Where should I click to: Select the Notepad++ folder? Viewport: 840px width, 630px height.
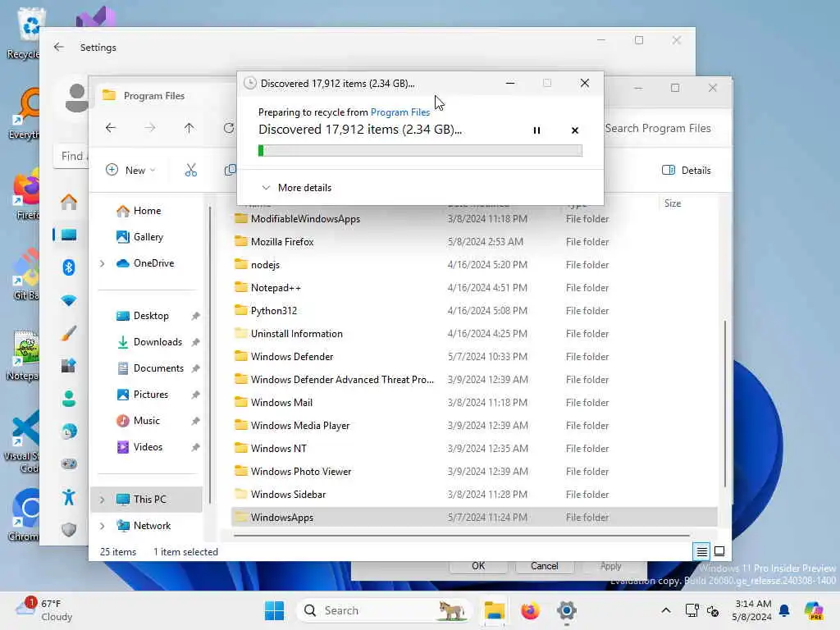click(474, 288)
